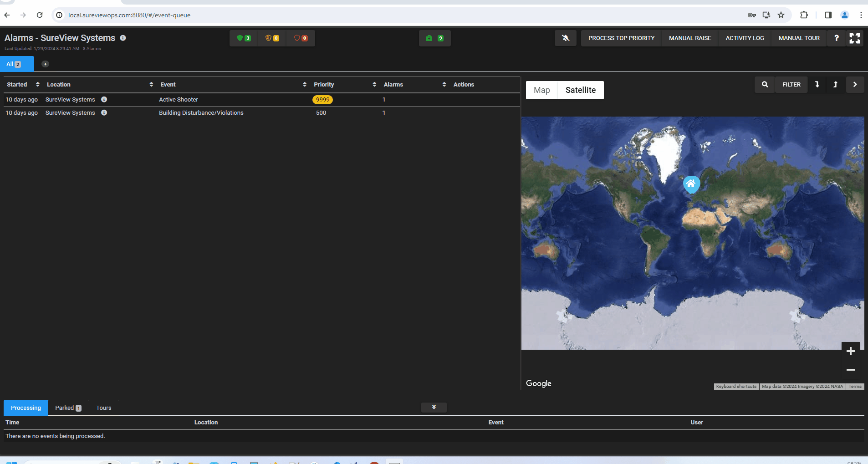The width and height of the screenshot is (868, 464).
Task: Click the info icon beside the Alarms title
Action: pos(123,38)
